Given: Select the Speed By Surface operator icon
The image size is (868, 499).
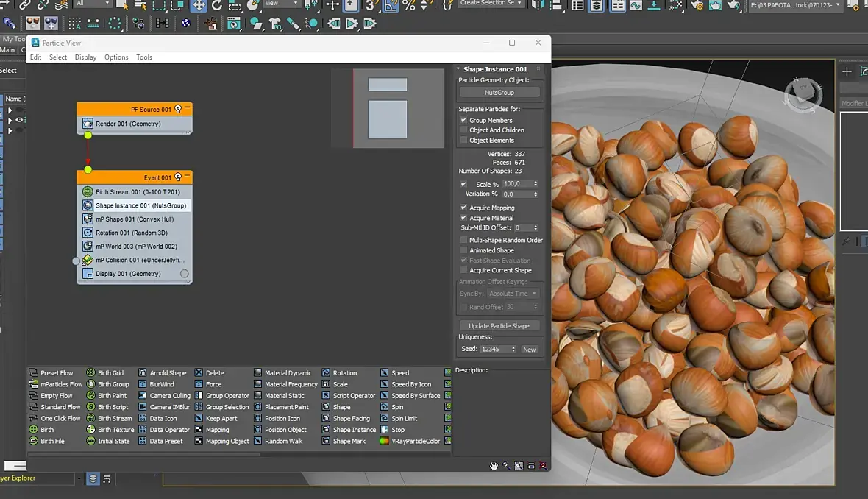Looking at the screenshot, I should click(384, 396).
